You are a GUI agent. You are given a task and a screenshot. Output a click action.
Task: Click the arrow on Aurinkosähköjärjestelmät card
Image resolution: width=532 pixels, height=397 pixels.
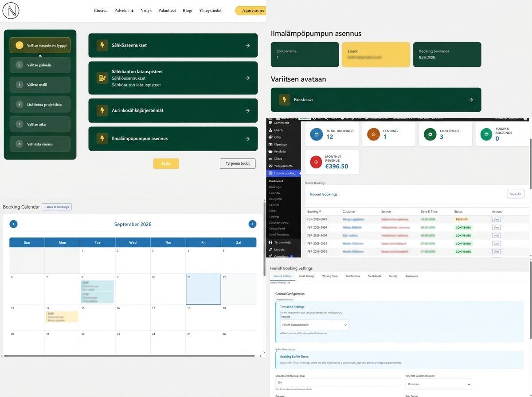(247, 111)
